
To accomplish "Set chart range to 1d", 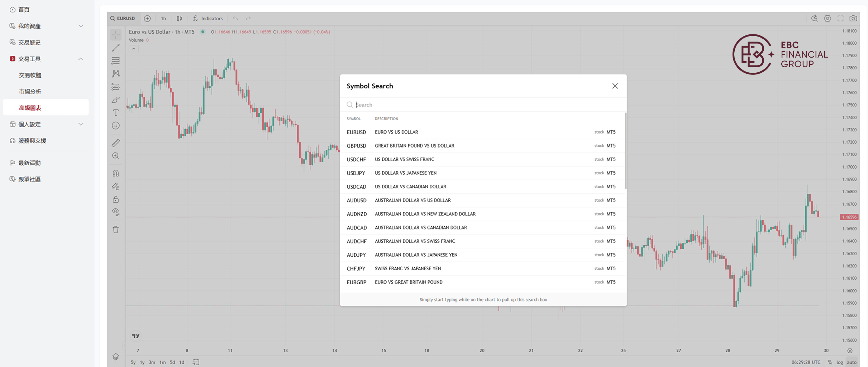I will click(x=182, y=362).
